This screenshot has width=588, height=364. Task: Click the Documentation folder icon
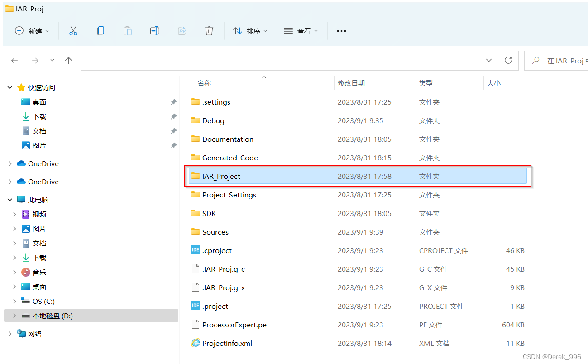196,139
